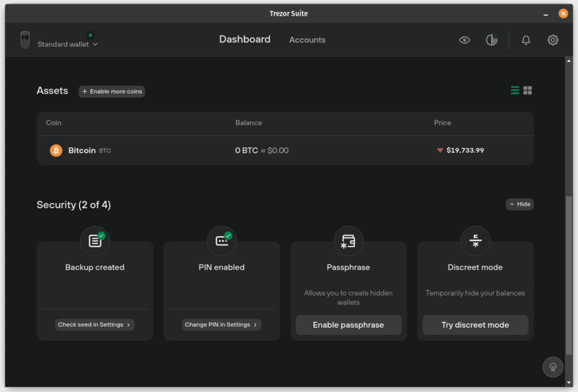Click the Bitcoin coin logo
578x392 pixels.
pyautogui.click(x=56, y=151)
